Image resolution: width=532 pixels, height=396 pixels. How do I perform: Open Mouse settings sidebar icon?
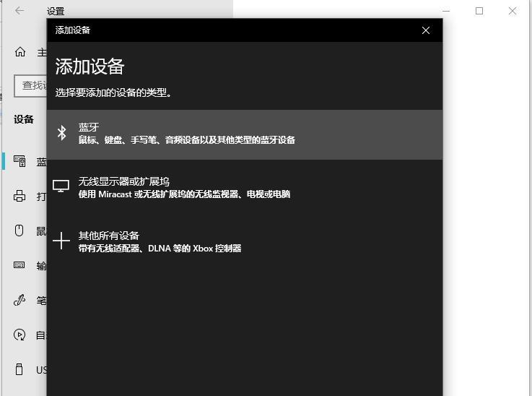[19, 231]
